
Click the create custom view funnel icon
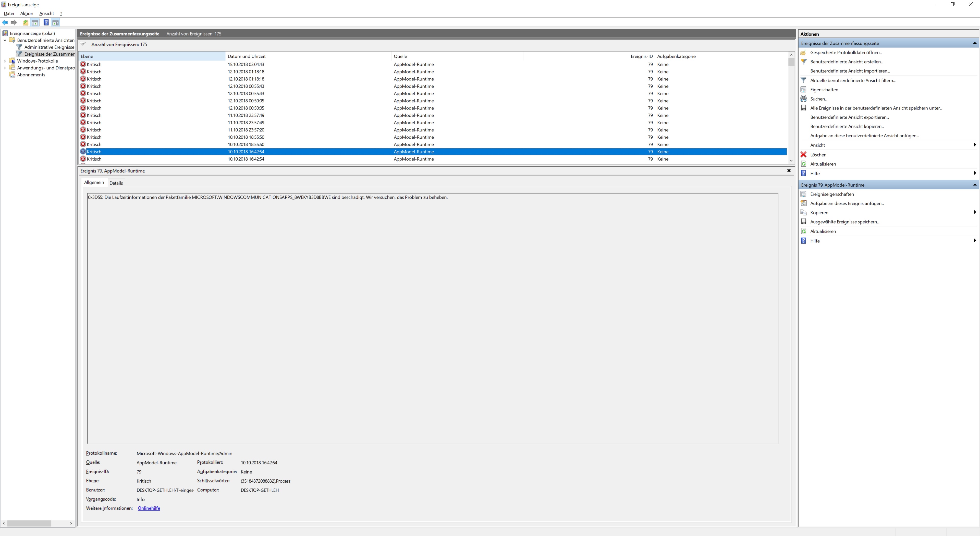tap(803, 62)
